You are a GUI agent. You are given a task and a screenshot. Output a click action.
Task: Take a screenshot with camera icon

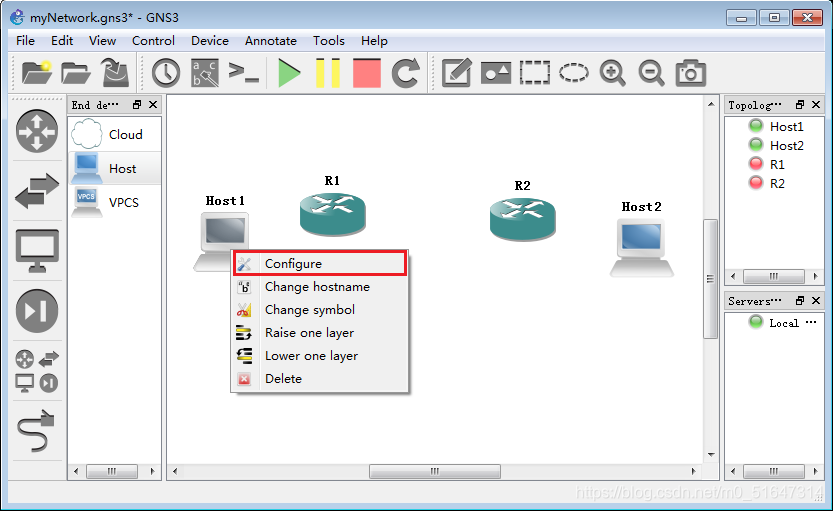[x=691, y=73]
